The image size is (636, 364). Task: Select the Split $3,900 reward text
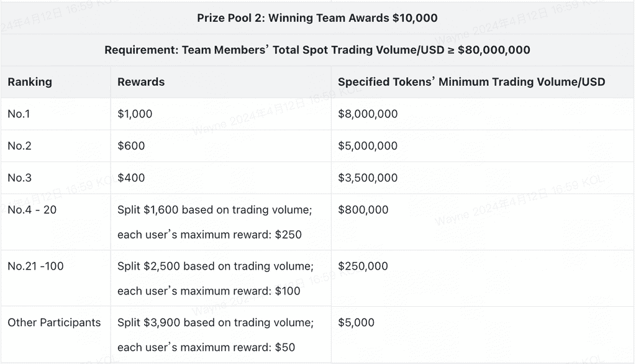(215, 323)
